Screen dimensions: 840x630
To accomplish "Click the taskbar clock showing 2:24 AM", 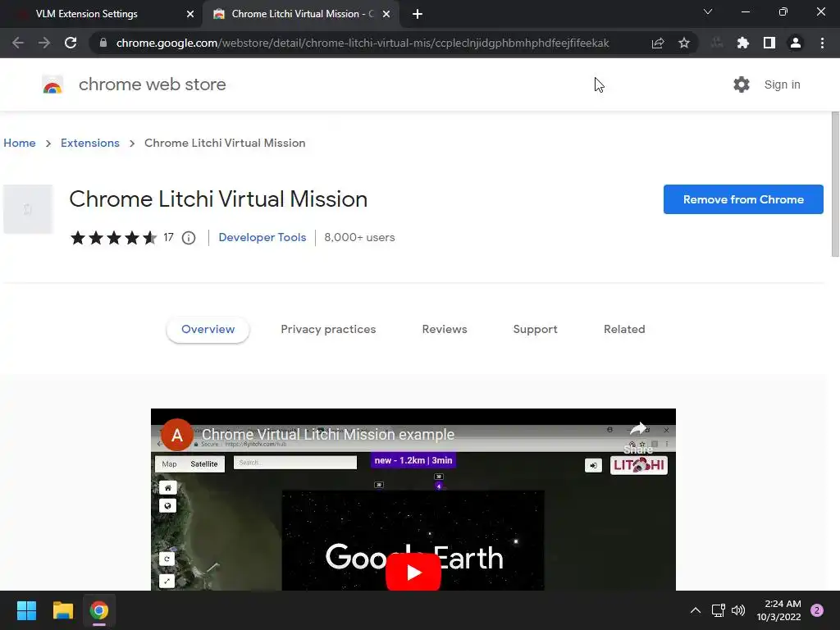I will (778, 610).
